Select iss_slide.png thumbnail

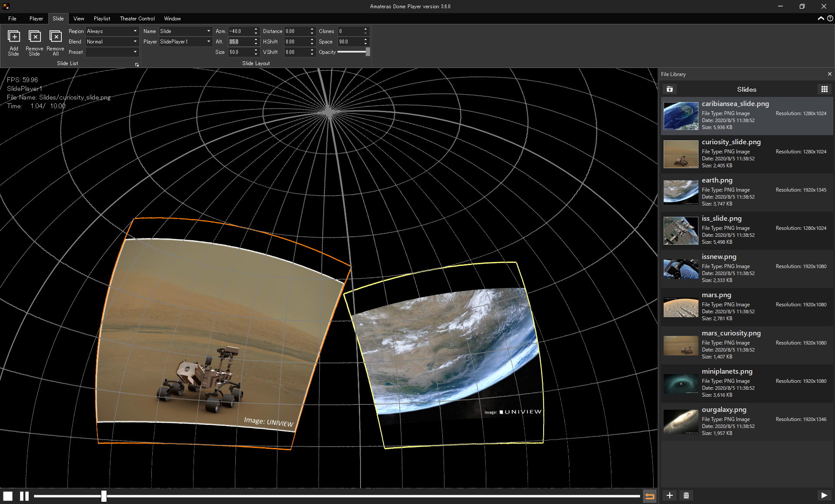pyautogui.click(x=681, y=230)
